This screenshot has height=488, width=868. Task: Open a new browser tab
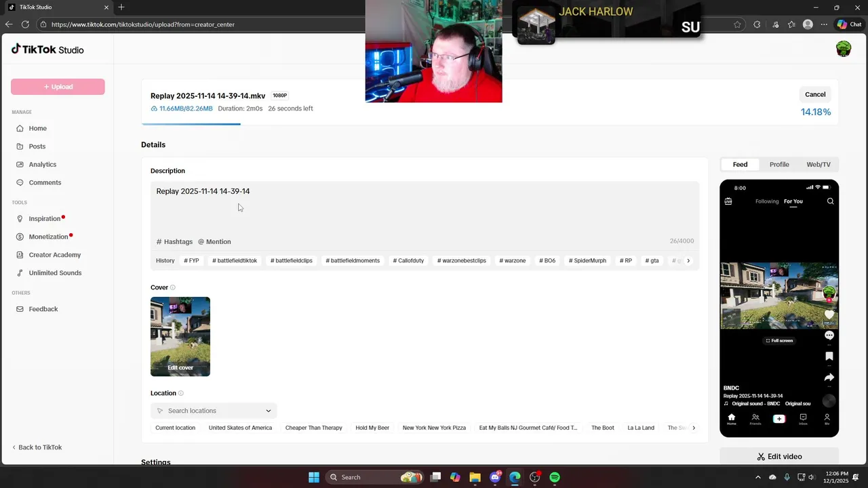click(121, 7)
